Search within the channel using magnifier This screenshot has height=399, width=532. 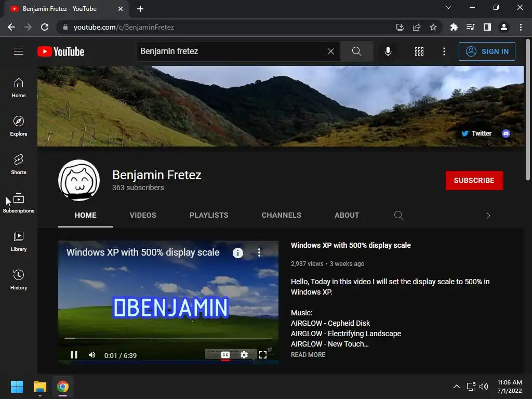coord(398,216)
